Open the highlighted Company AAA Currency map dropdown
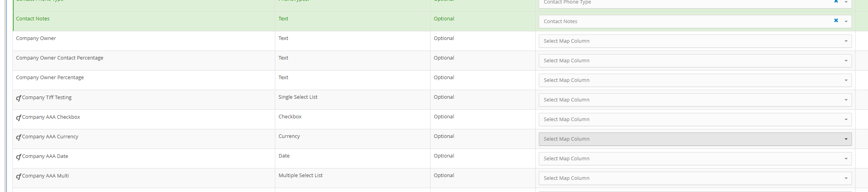The height and width of the screenshot is (192, 868). pyautogui.click(x=695, y=139)
